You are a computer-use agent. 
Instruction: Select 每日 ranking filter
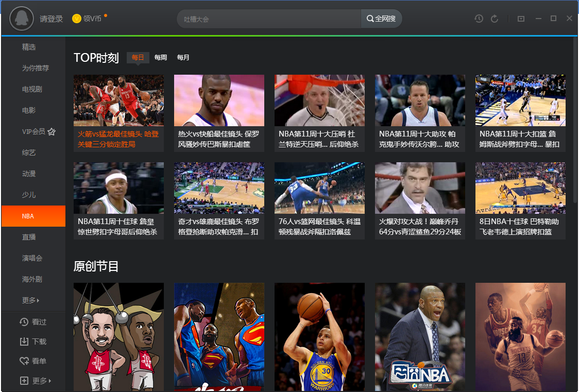pos(138,58)
